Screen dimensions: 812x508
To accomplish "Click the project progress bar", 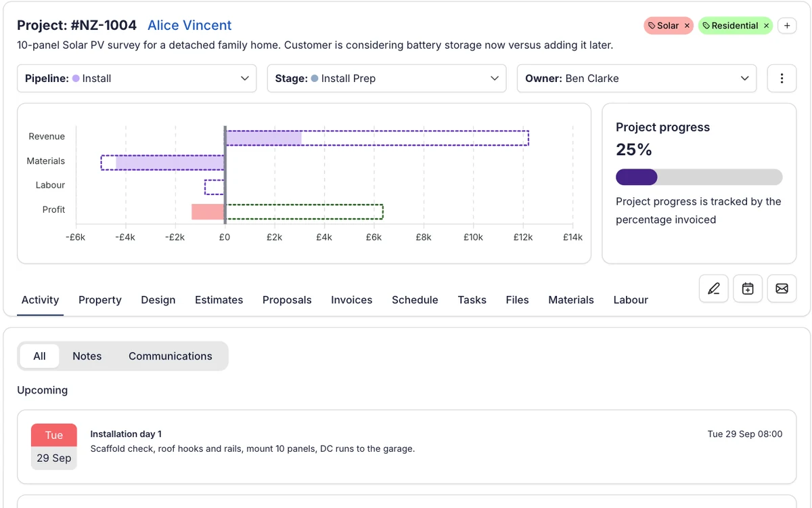I will coord(699,177).
